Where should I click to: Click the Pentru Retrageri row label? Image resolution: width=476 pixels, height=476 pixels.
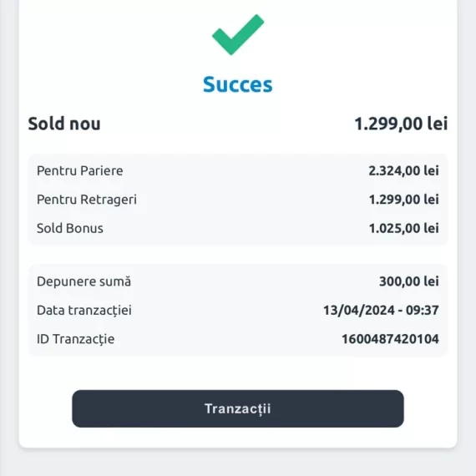(87, 200)
